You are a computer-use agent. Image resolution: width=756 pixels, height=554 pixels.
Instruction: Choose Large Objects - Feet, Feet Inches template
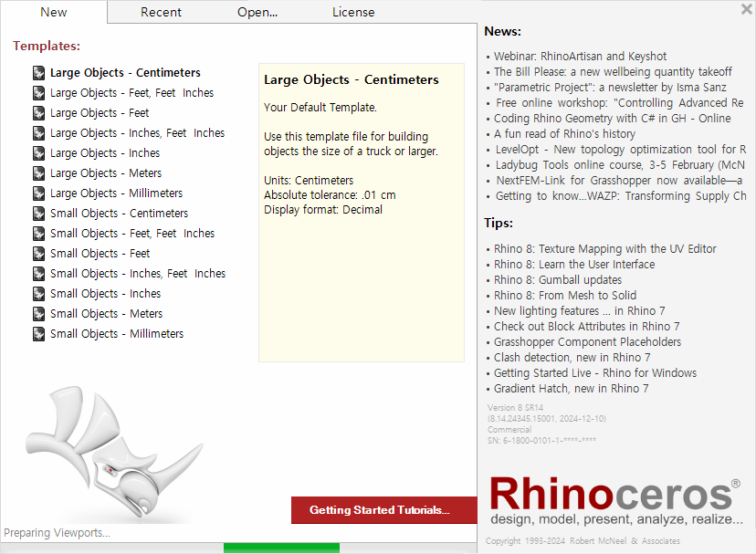click(x=132, y=93)
